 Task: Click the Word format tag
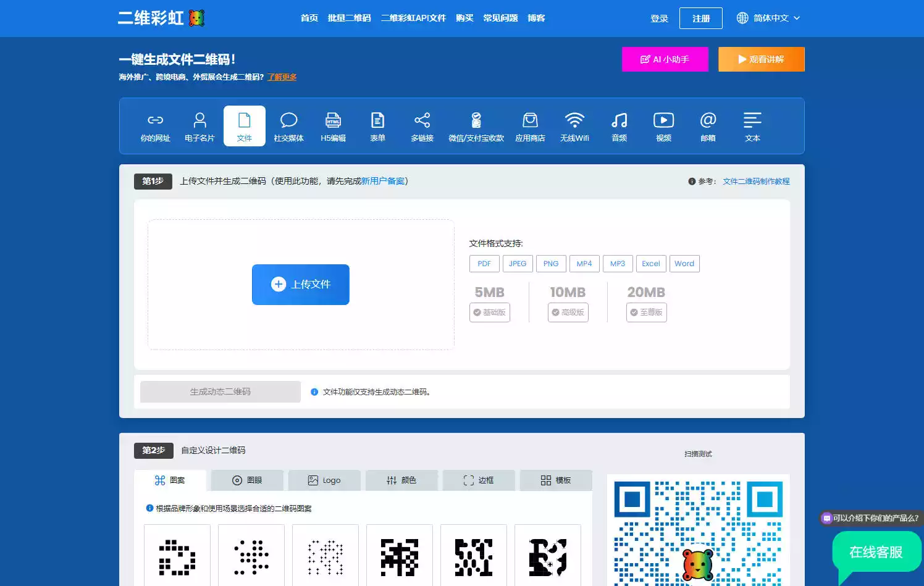point(684,264)
